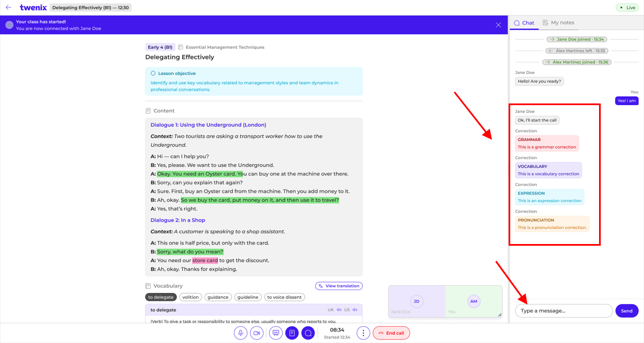Select the volition vocabulary chip
Screen dimensions: 644x343
(x=191, y=297)
